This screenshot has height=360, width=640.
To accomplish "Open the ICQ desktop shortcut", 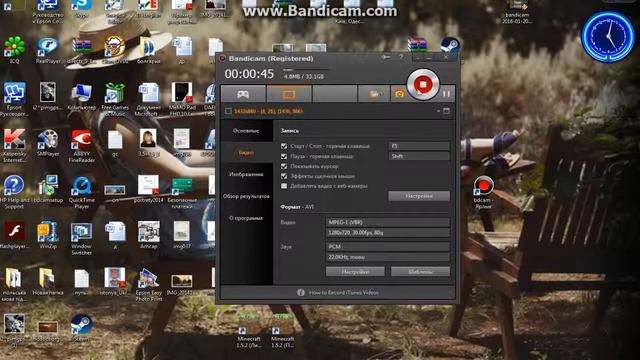I will (x=14, y=50).
